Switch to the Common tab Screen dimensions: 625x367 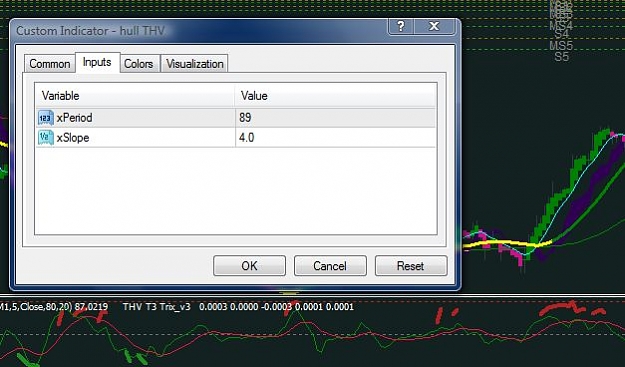coord(50,64)
